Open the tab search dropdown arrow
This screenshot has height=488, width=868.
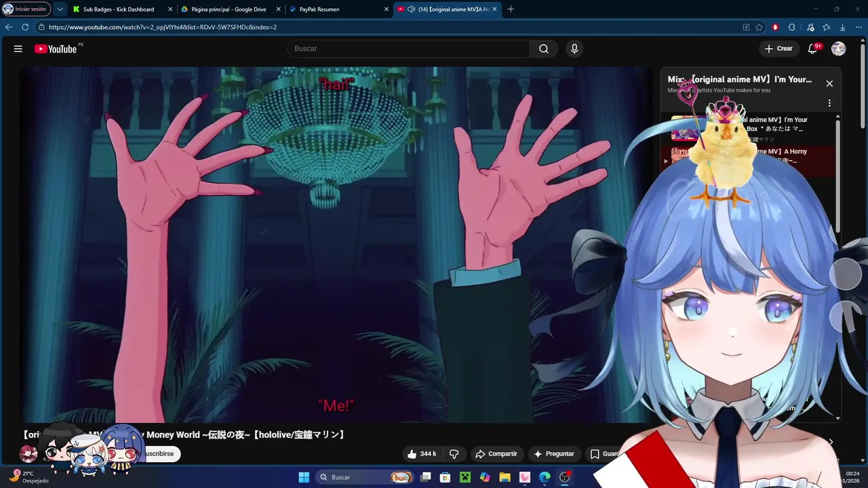point(60,9)
